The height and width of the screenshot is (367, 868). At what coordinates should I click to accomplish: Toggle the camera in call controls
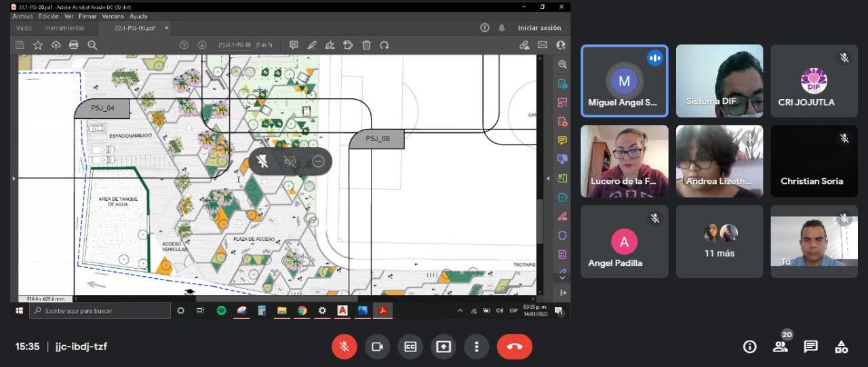click(377, 347)
